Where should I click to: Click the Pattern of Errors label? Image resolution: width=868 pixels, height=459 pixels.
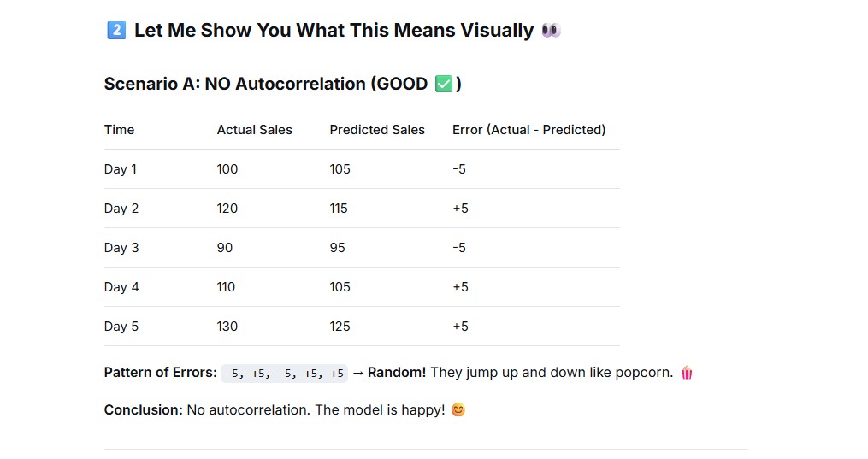click(x=161, y=372)
